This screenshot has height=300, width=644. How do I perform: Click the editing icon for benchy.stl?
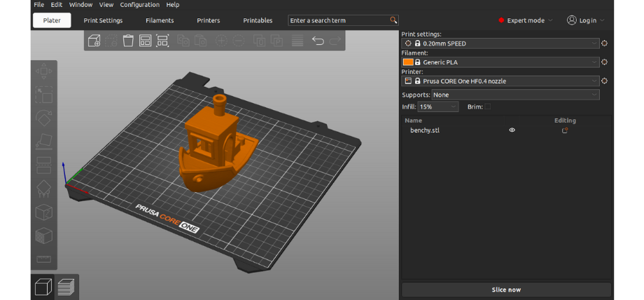click(x=565, y=130)
